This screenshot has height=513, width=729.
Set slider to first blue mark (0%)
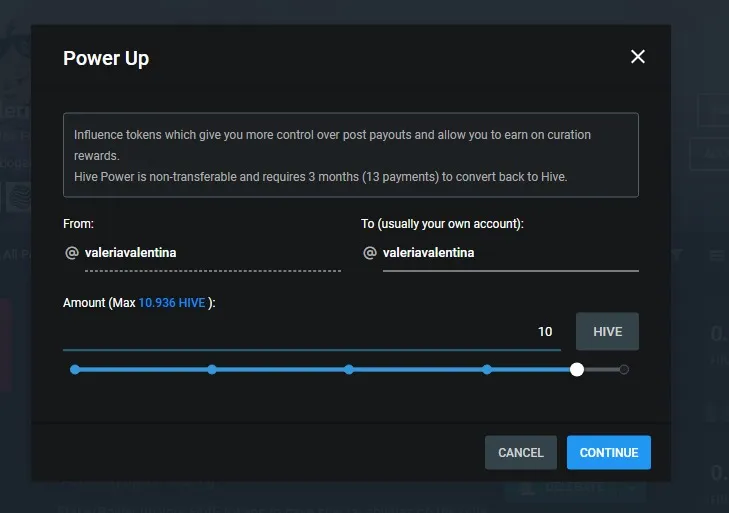pyautogui.click(x=75, y=370)
